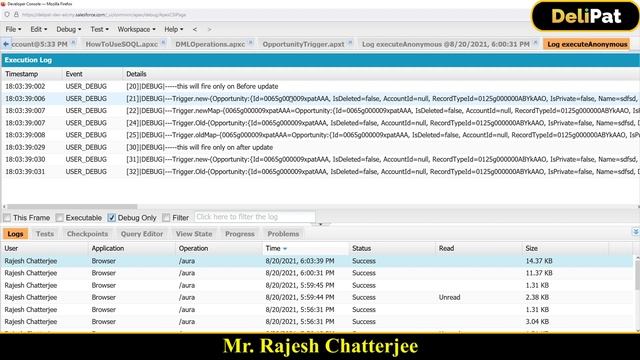Collapse bottom panel with double-chevron icon
Image resolution: width=640 pixels, height=360 pixels.
click(x=636, y=231)
